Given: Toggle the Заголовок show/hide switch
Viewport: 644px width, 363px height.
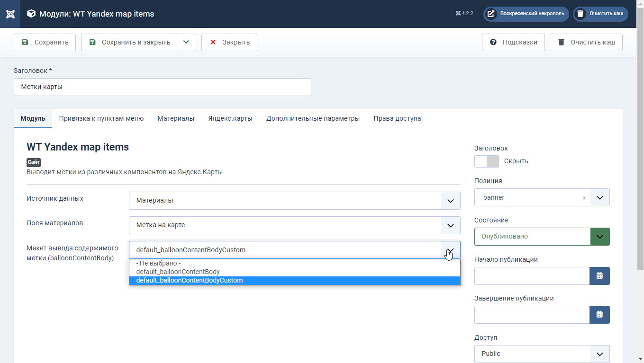Looking at the screenshot, I should coord(487,161).
